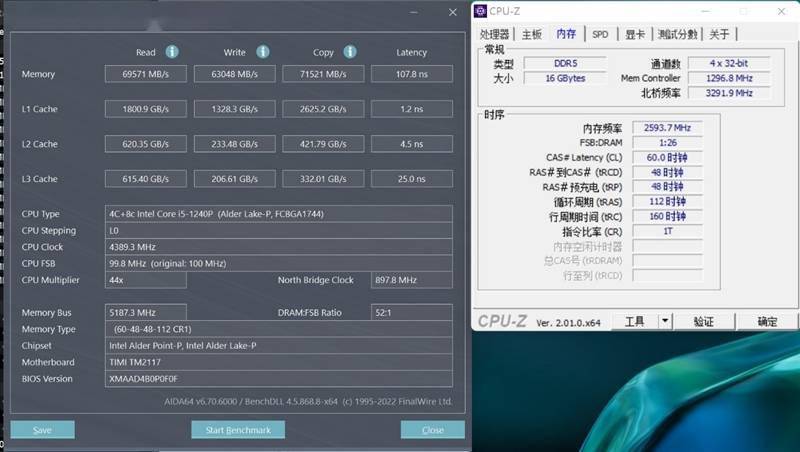The image size is (800, 452).
Task: Click Memory Bus value 5187.3 MHz
Action: coord(145,312)
